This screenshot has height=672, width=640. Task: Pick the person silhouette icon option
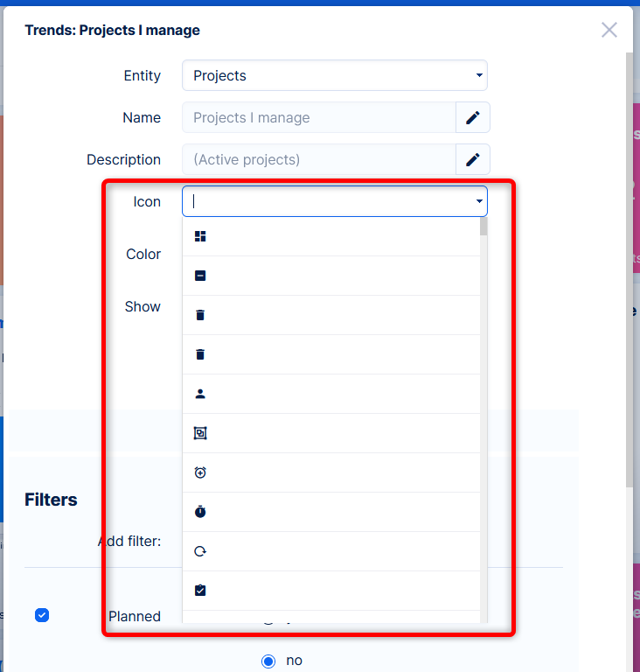200,394
